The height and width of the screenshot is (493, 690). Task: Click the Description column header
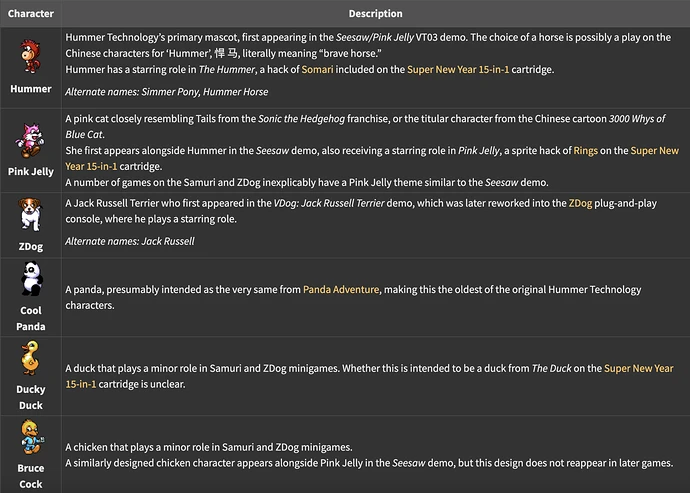point(375,15)
